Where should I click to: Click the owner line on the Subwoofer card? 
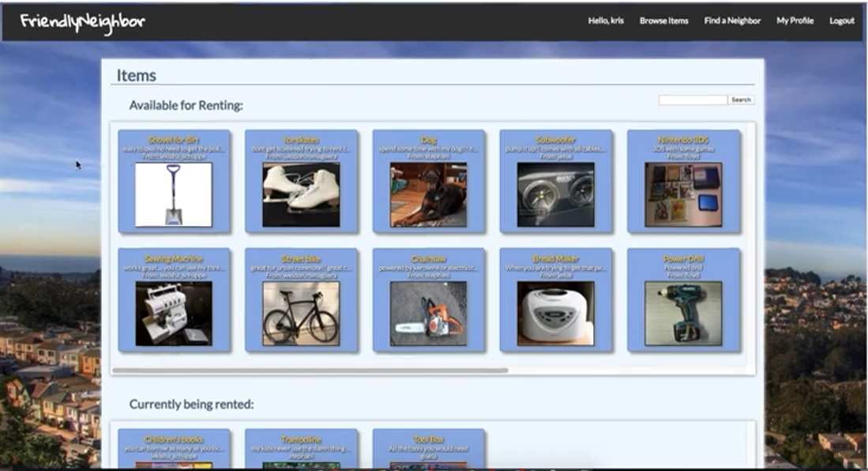pyautogui.click(x=556, y=156)
